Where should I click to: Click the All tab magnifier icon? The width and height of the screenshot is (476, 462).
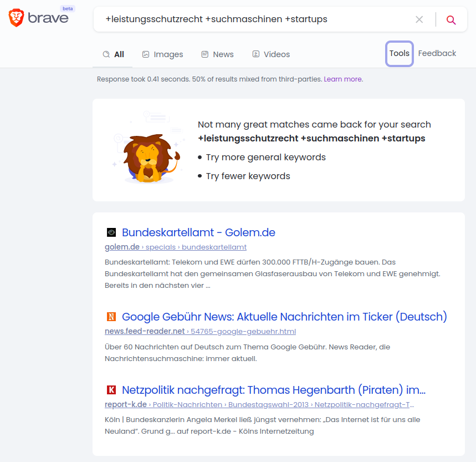[x=106, y=54]
